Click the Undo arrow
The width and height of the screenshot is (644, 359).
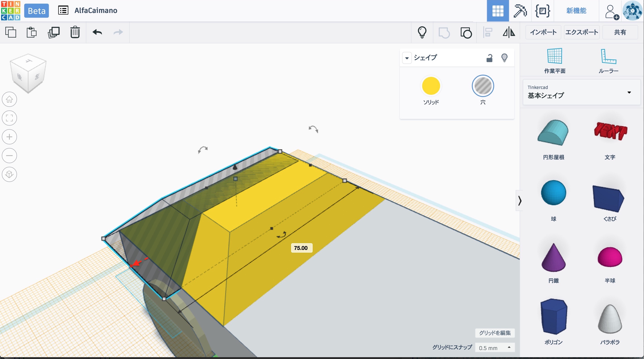(97, 32)
